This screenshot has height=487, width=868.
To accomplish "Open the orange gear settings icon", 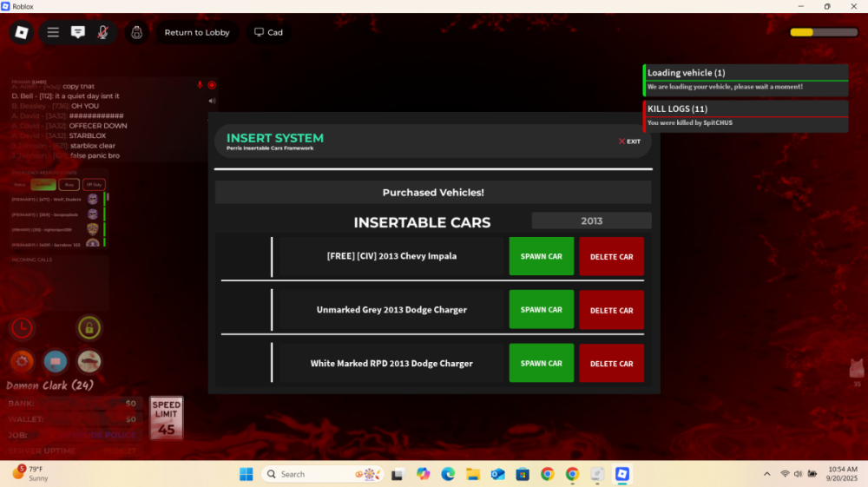I will coord(22,361).
